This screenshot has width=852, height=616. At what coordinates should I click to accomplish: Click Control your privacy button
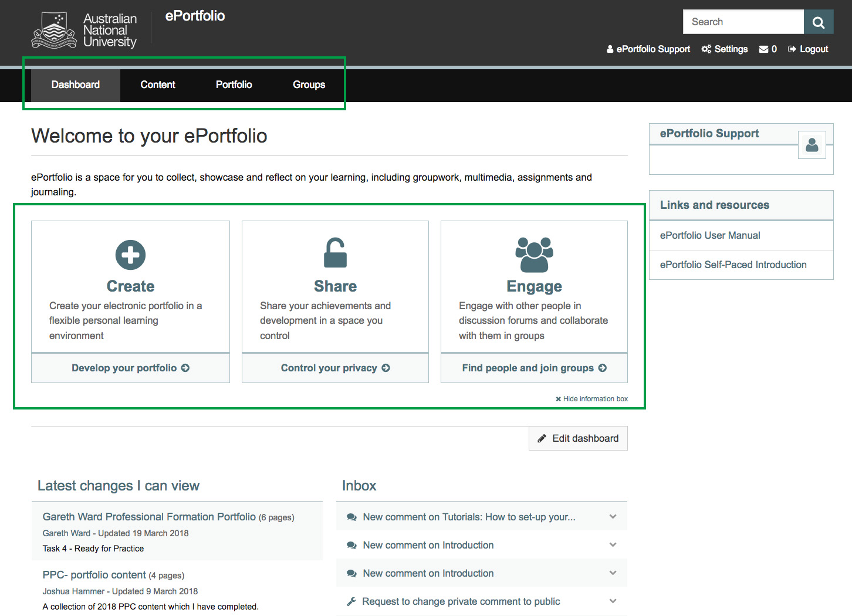335,368
